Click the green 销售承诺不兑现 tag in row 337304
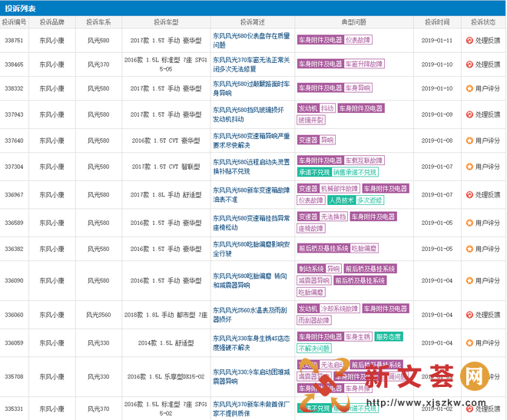This screenshot has height=420, width=507. click(355, 172)
